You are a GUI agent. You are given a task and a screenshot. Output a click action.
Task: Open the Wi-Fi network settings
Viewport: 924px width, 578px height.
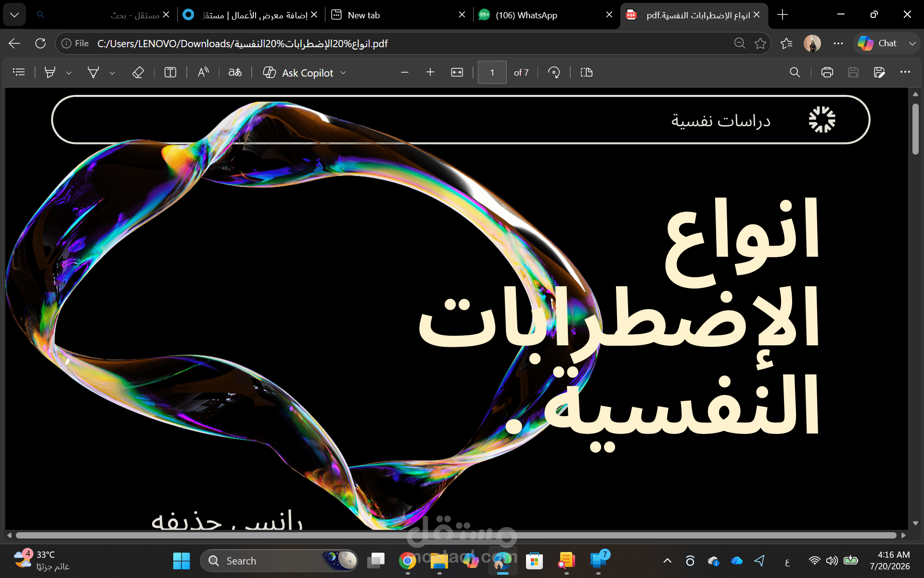(814, 561)
